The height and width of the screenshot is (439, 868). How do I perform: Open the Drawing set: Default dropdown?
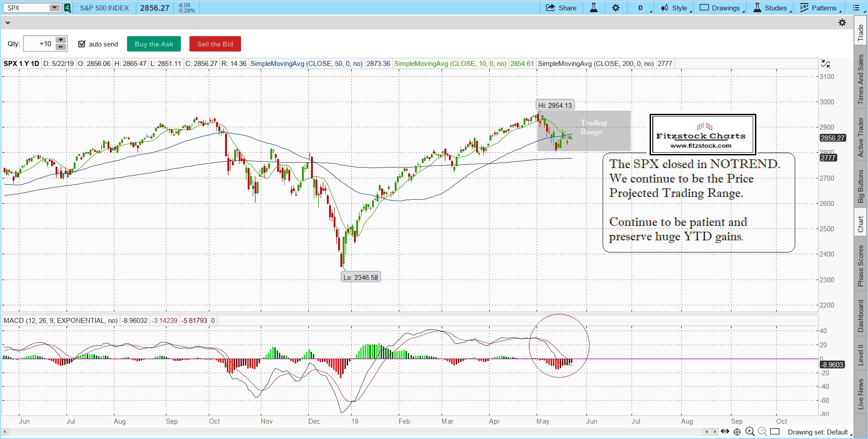(x=819, y=432)
